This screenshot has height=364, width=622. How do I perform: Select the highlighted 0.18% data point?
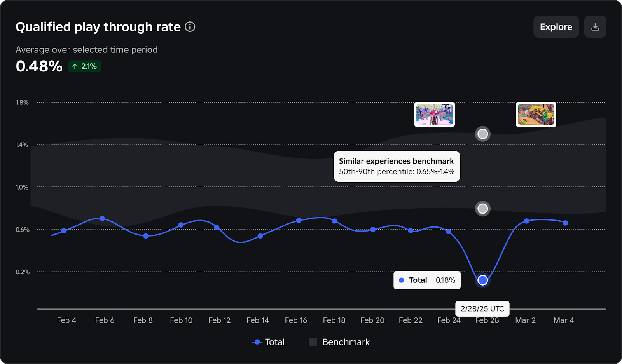pyautogui.click(x=482, y=280)
